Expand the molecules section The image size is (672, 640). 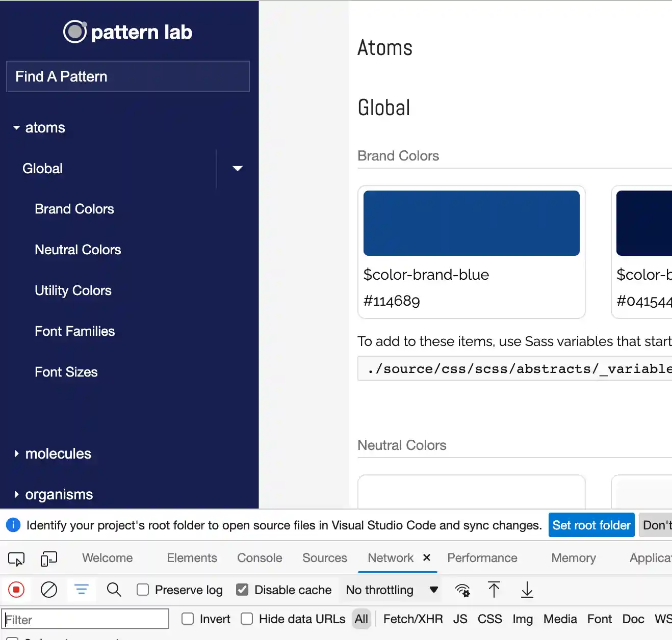[x=58, y=454]
